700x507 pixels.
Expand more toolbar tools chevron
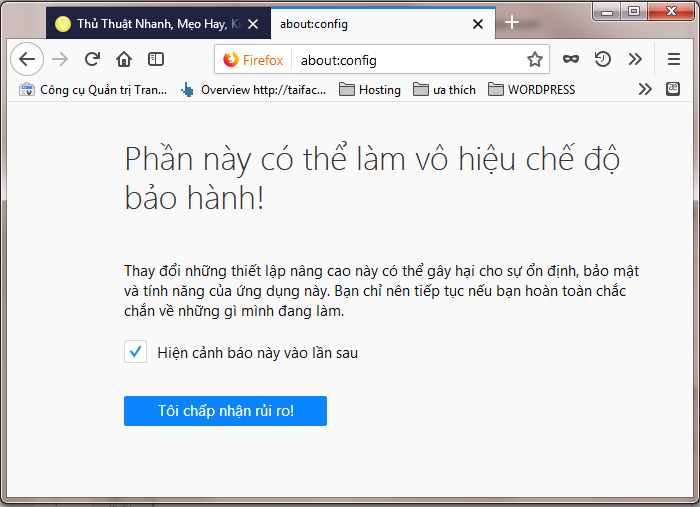(635, 59)
